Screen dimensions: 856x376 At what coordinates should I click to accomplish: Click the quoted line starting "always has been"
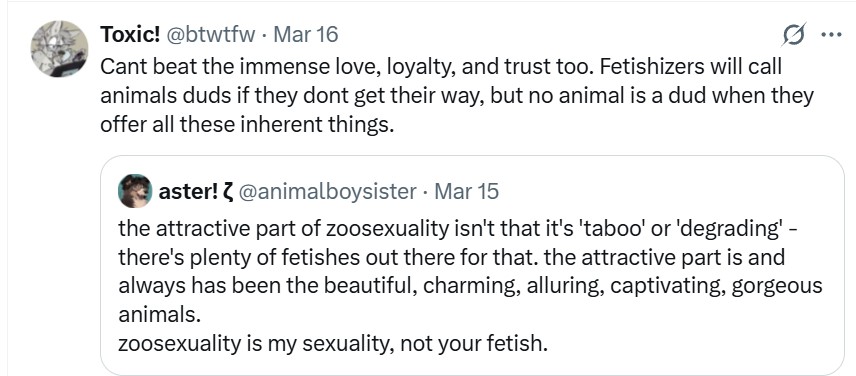[x=470, y=285]
